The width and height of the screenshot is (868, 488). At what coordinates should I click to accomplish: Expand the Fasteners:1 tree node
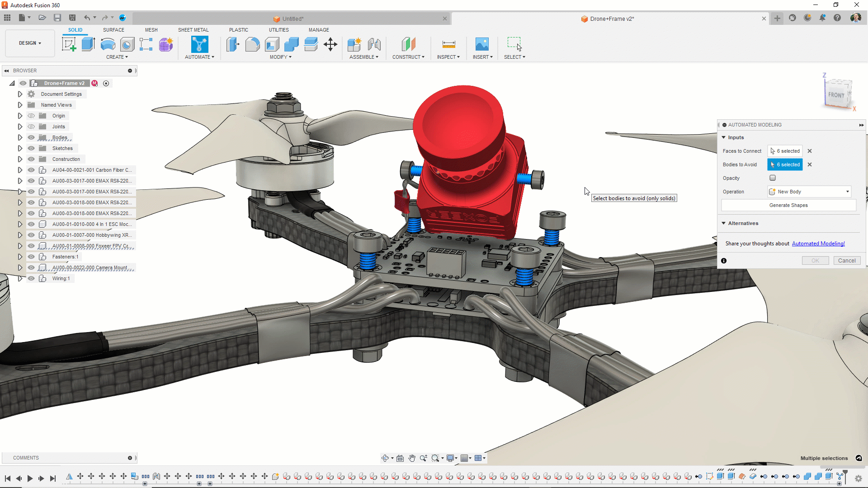(20, 257)
